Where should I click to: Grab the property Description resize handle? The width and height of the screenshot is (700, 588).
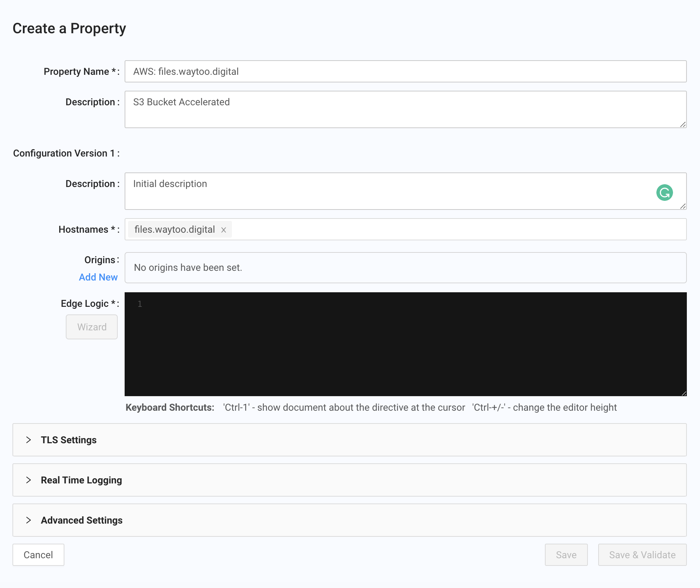pos(683,125)
